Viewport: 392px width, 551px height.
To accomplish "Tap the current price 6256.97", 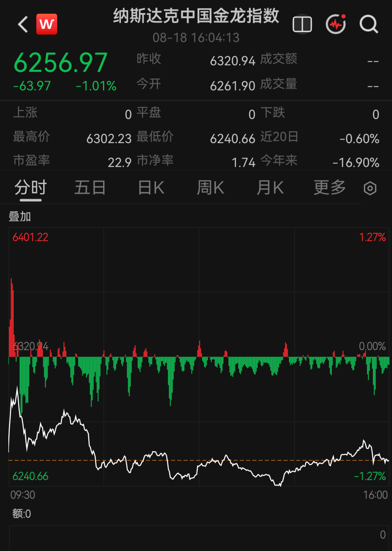I will coord(61,62).
